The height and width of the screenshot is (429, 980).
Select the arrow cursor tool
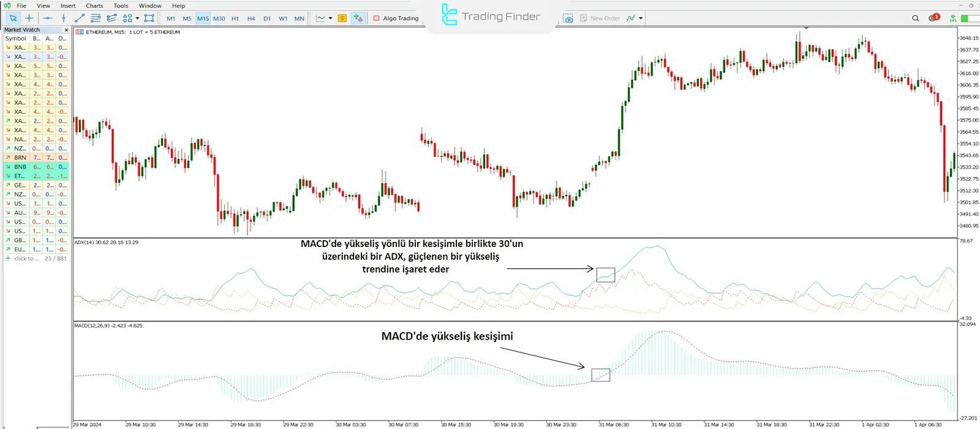(13, 18)
